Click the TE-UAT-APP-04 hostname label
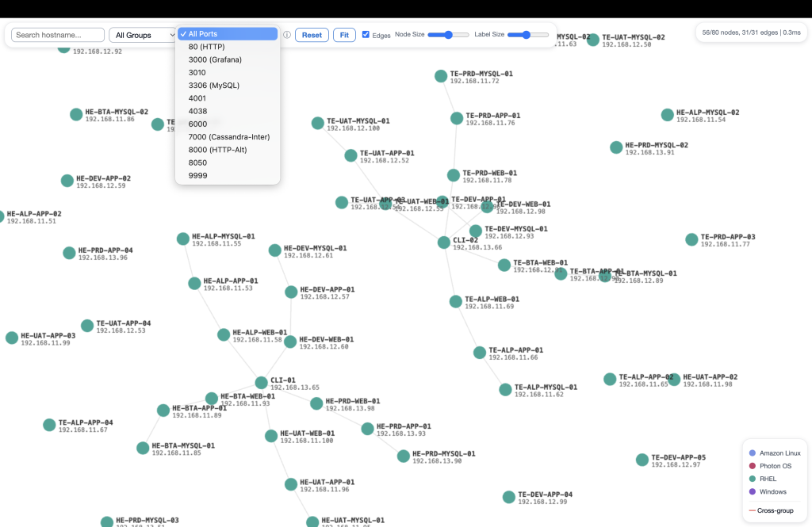Screen dimensions: 812x527 coord(124,323)
